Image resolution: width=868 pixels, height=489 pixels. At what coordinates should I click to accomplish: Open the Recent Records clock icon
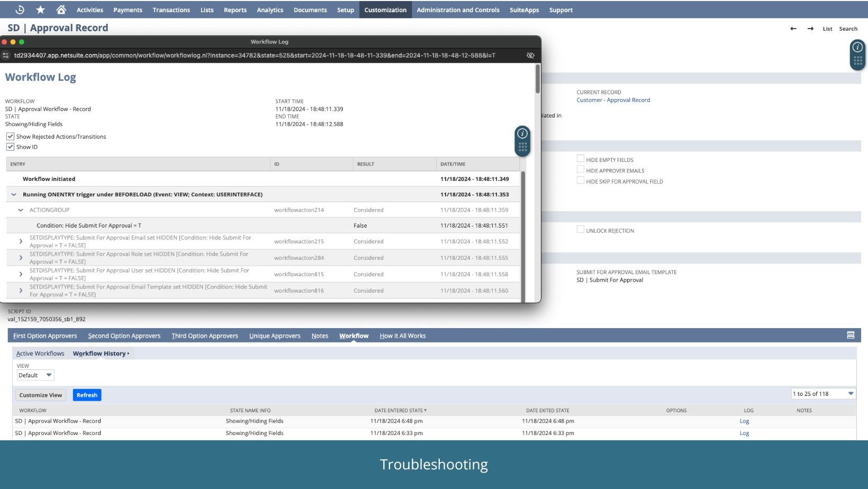[20, 10]
